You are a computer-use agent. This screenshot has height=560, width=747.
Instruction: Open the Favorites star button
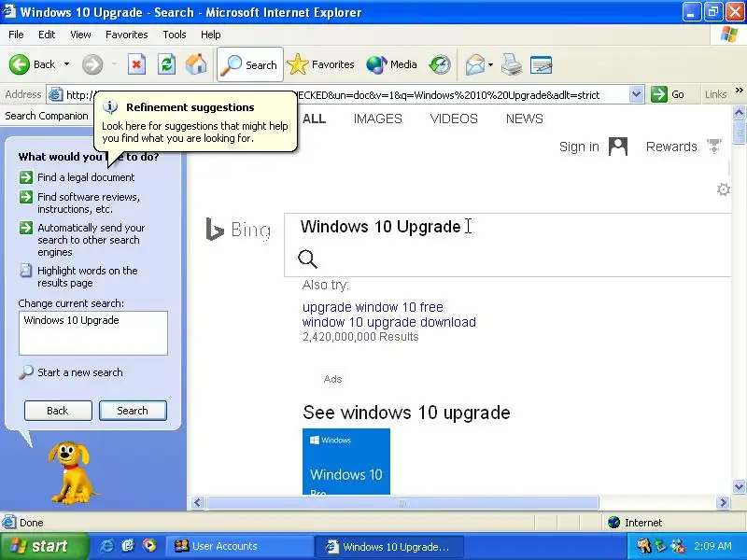321,64
